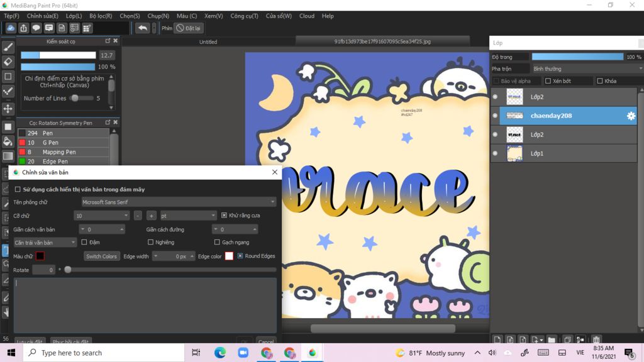
Task: Open the Lớp(L) menu
Action: (x=74, y=16)
